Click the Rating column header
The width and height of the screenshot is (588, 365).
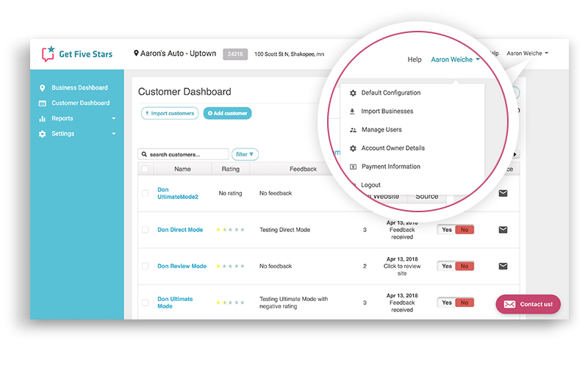[230, 169]
